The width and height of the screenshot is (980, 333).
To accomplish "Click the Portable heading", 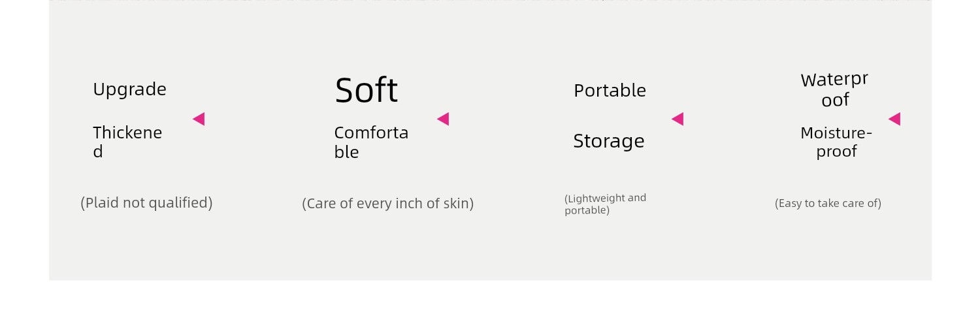I will click(x=610, y=91).
